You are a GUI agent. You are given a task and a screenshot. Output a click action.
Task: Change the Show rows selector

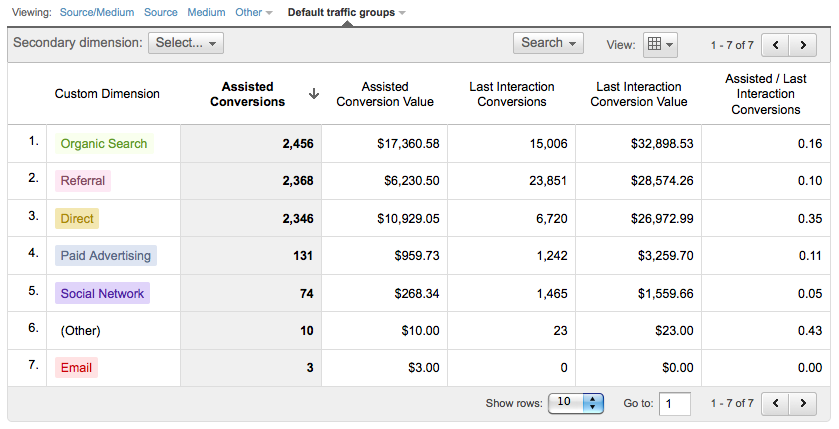pos(577,402)
